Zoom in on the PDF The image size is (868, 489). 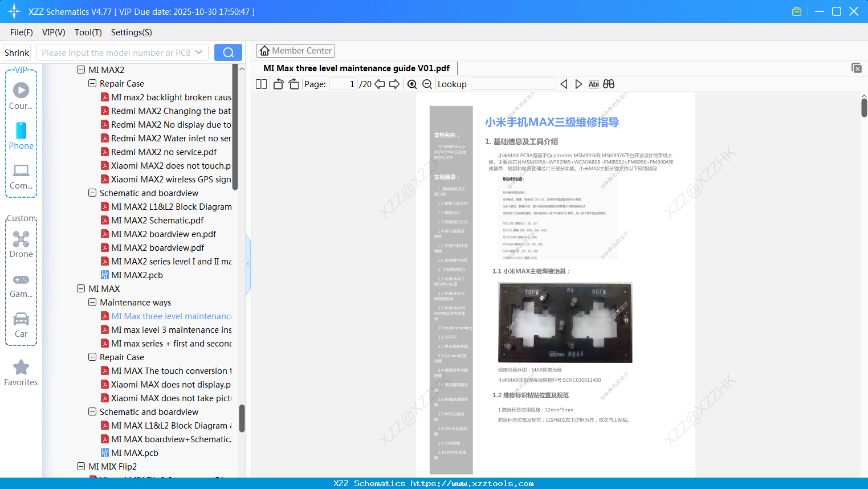412,84
